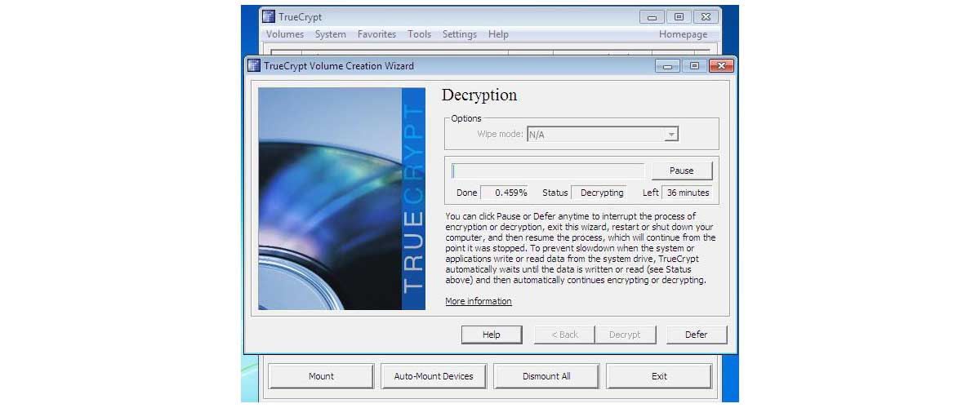The width and height of the screenshot is (980, 408).
Task: Click the Homepage menu link
Action: [x=684, y=34]
